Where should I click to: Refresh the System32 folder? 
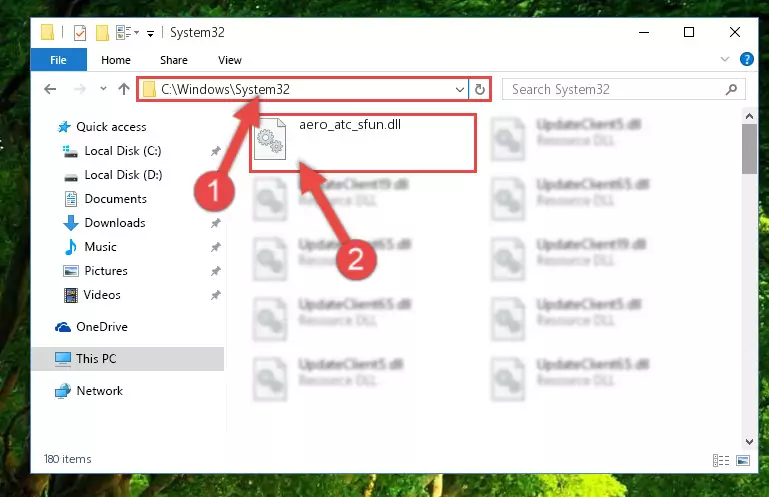(x=480, y=89)
